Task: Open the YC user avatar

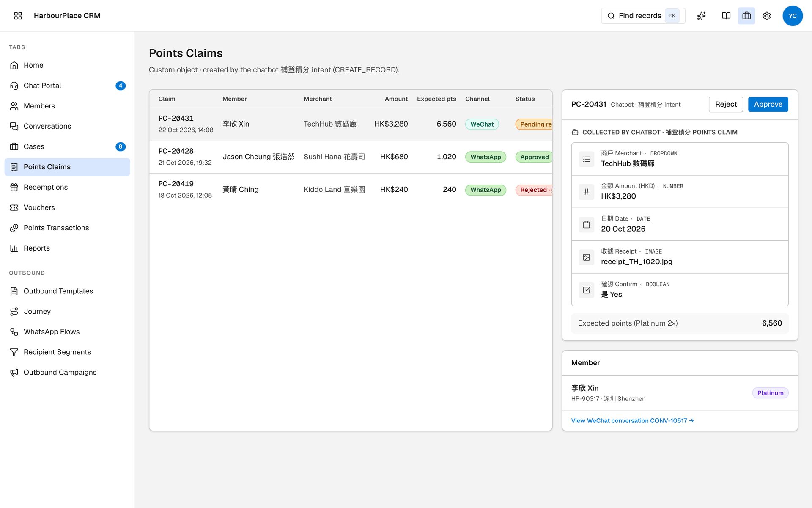Action: coord(793,16)
